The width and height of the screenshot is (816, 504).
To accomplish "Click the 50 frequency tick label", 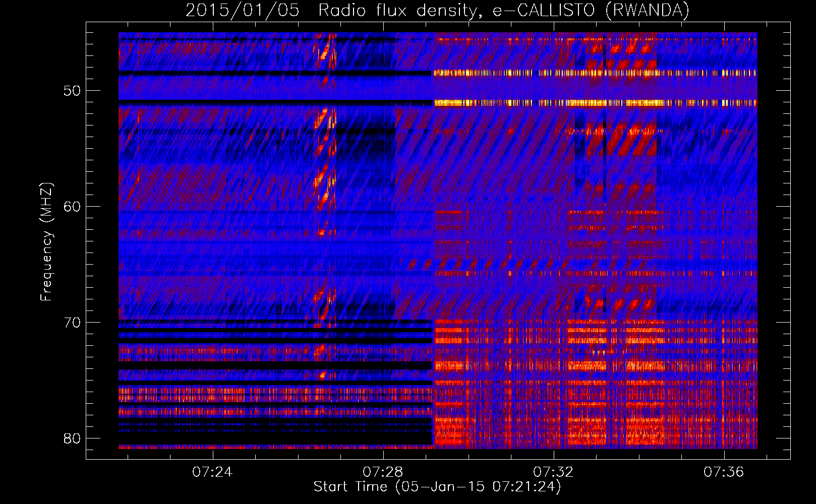I will click(72, 91).
